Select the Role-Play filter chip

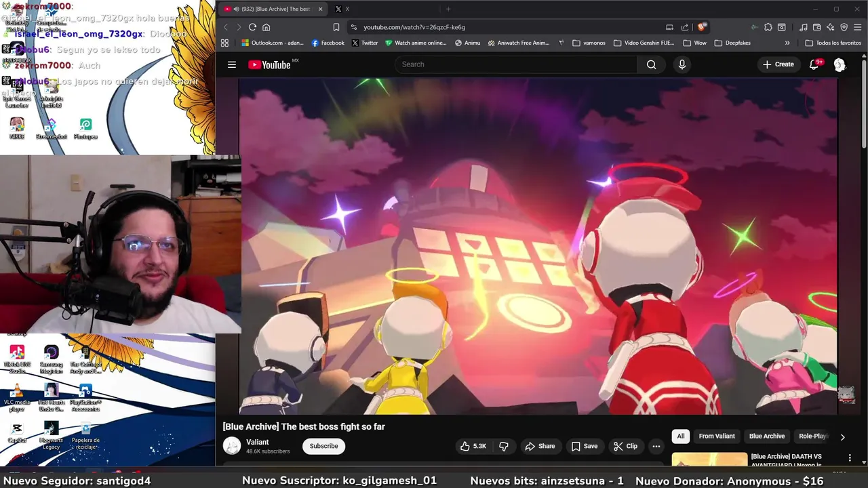[812, 436]
